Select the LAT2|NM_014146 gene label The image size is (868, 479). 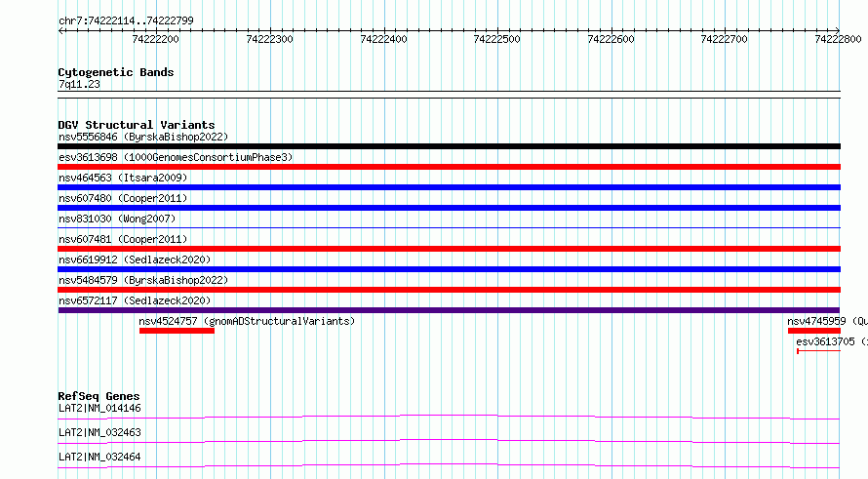[99, 408]
